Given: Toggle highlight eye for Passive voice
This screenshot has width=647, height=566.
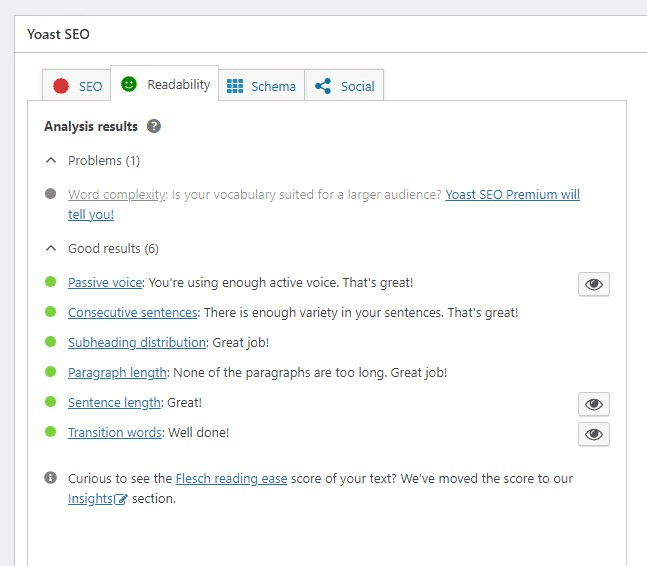Looking at the screenshot, I should [594, 284].
